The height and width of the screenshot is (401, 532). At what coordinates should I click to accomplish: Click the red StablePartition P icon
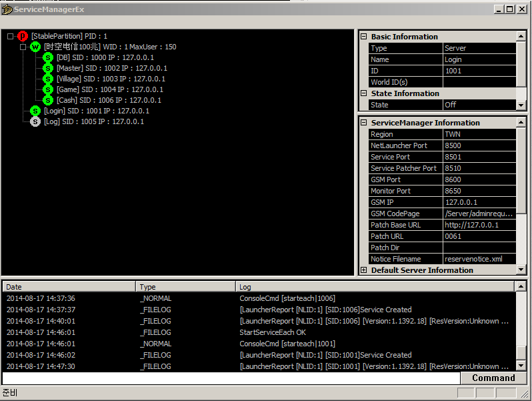[x=23, y=35]
